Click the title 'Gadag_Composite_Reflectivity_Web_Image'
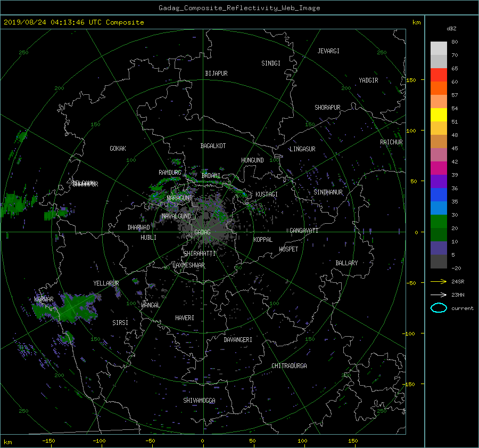This screenshot has width=479, height=448. [239, 8]
